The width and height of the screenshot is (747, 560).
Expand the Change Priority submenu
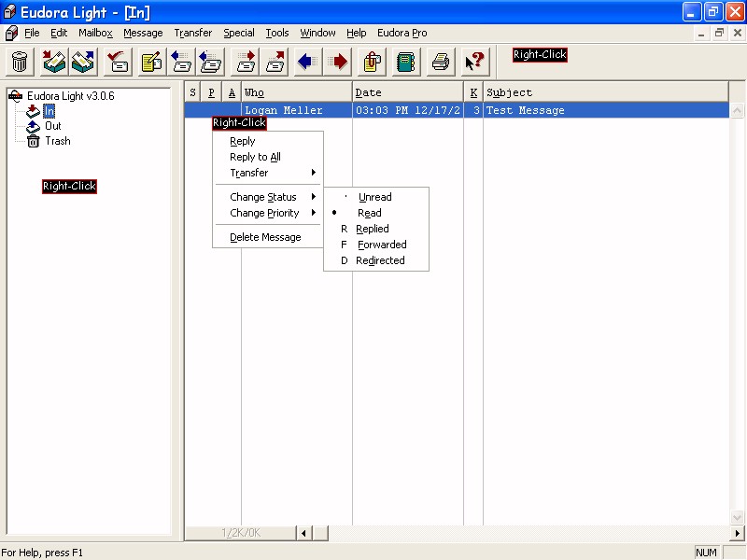[268, 213]
